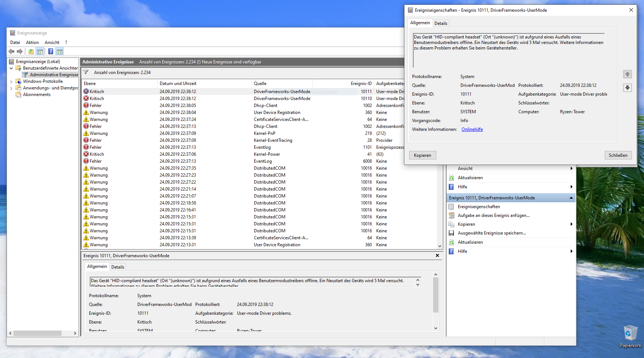Open the Ansicht menu in the menu bar
This screenshot has height=358, width=644.
pyautogui.click(x=52, y=43)
